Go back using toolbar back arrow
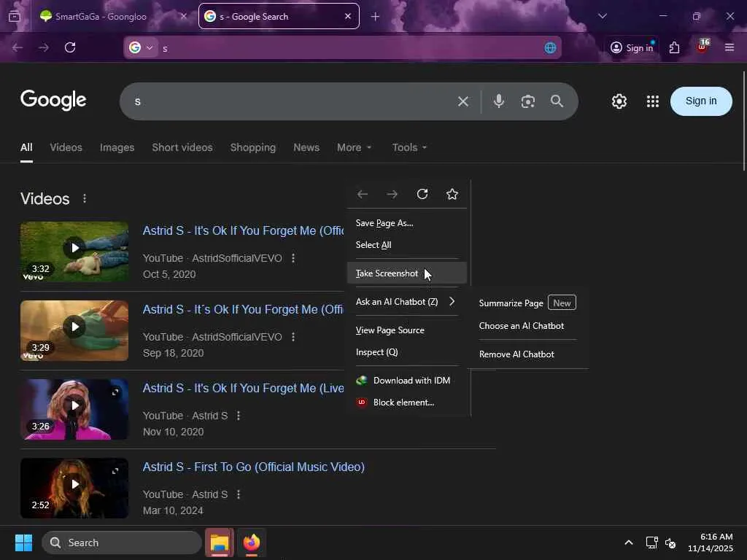747x560 pixels. click(18, 47)
